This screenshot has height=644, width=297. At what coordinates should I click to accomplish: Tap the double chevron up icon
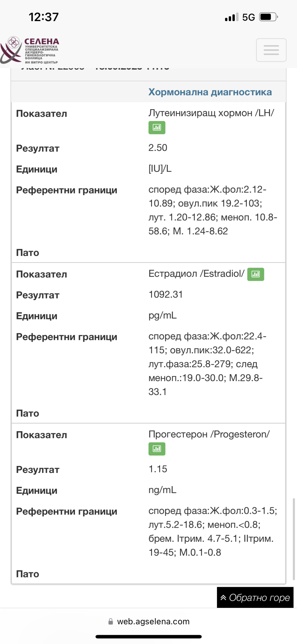click(224, 598)
